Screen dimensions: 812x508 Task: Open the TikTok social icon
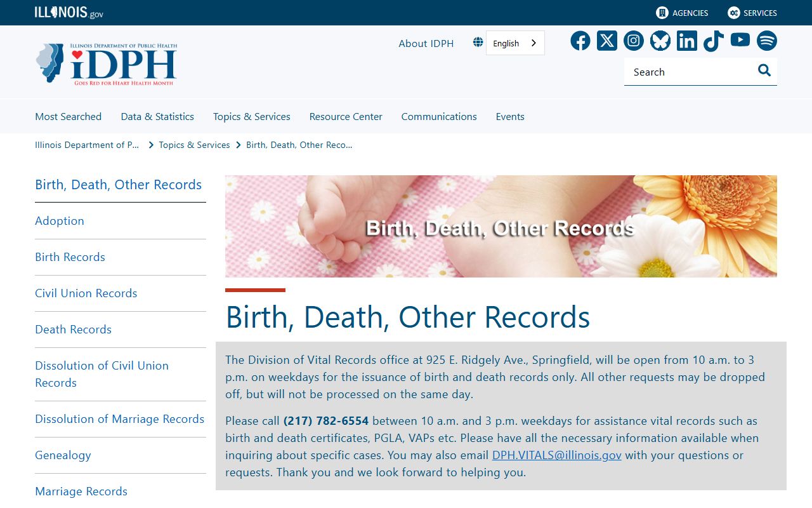coord(714,41)
